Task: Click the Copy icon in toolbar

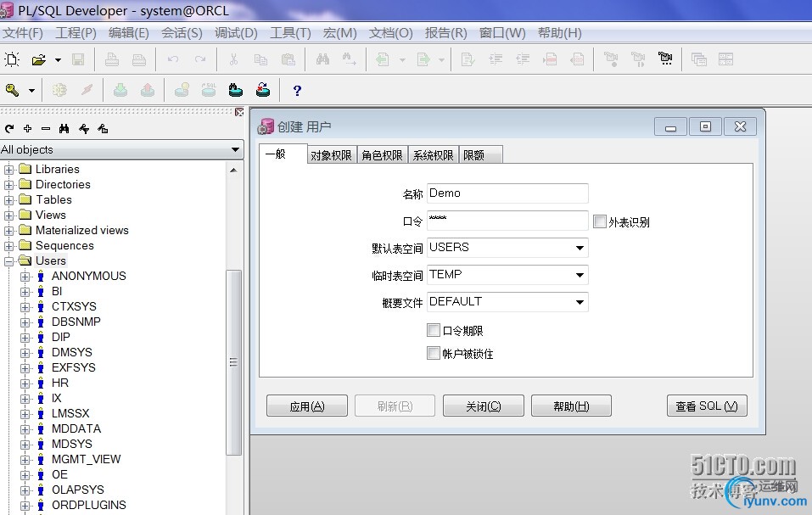Action: [260, 59]
